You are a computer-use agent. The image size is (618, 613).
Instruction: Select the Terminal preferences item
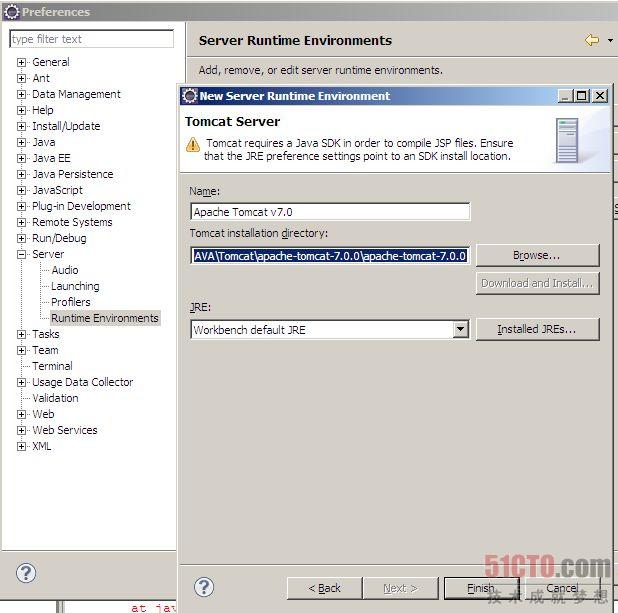(x=52, y=366)
